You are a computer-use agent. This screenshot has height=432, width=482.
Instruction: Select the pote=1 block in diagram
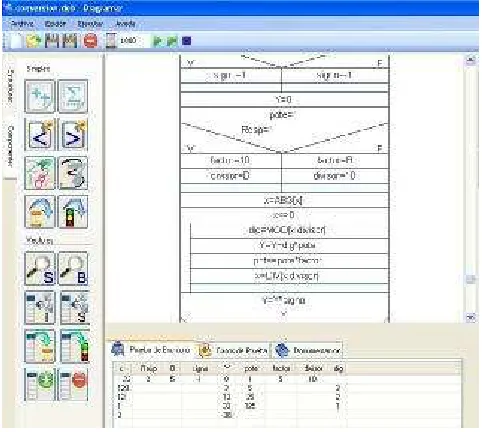coord(285,115)
